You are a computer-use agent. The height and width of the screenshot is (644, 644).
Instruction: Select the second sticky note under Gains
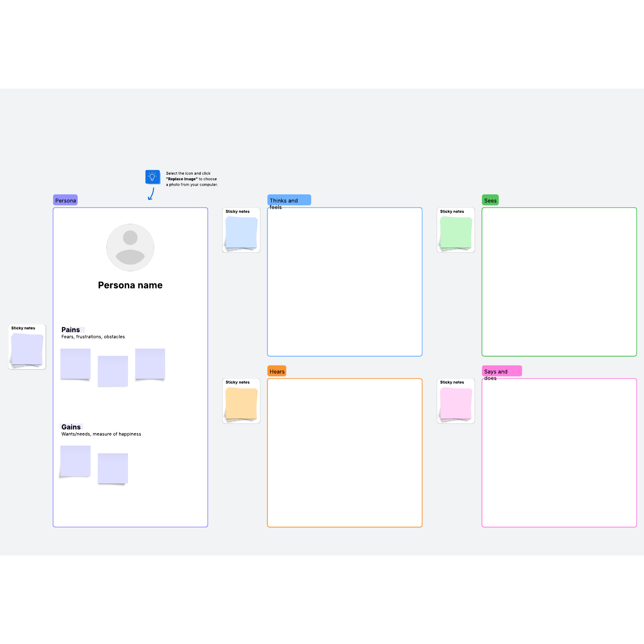[x=113, y=469]
